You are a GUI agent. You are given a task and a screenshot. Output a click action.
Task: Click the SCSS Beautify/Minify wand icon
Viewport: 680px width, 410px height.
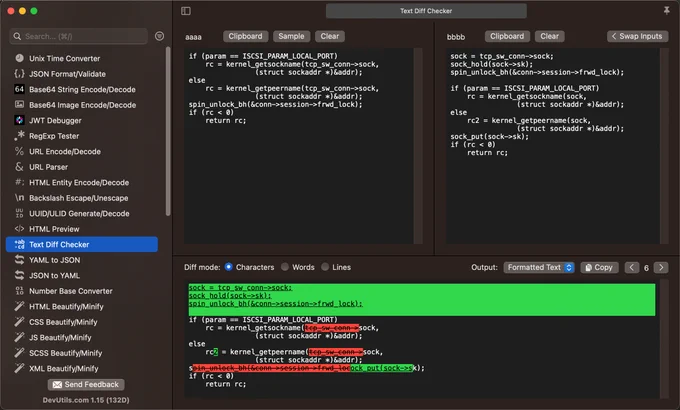[x=19, y=353]
